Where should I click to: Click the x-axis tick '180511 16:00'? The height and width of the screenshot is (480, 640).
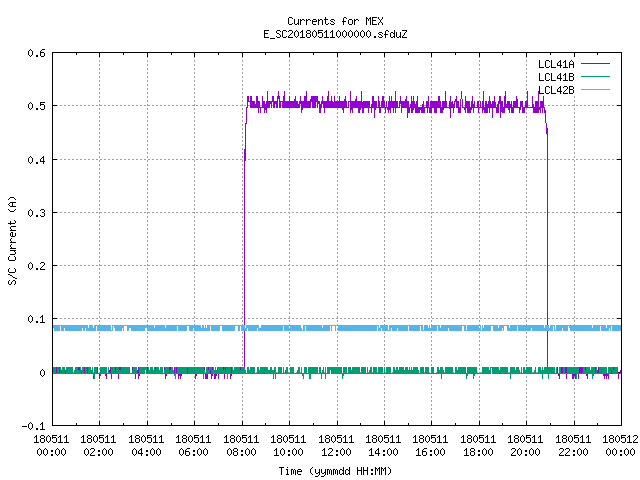[431, 446]
